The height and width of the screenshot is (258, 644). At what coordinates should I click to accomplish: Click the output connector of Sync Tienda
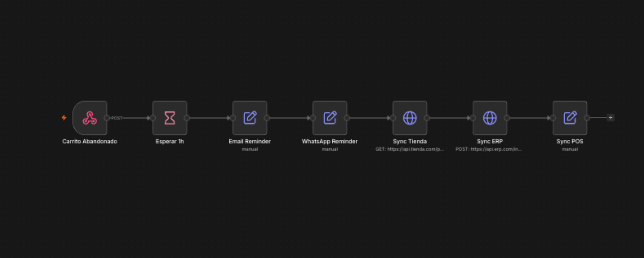pos(427,118)
